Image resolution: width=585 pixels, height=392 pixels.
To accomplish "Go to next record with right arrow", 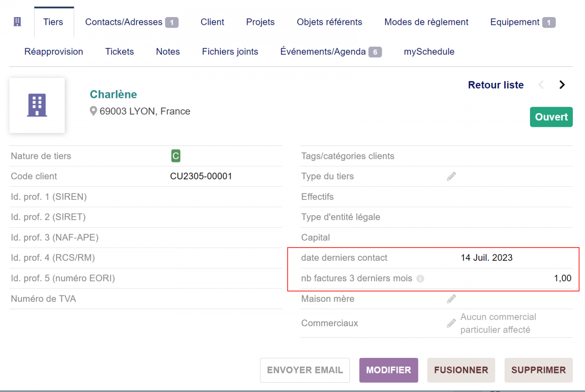I will pos(562,85).
